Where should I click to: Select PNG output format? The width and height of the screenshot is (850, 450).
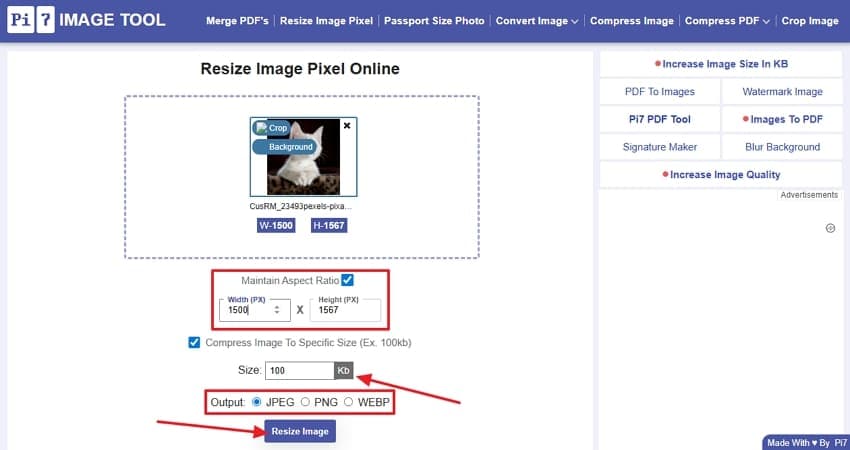pyautogui.click(x=306, y=402)
